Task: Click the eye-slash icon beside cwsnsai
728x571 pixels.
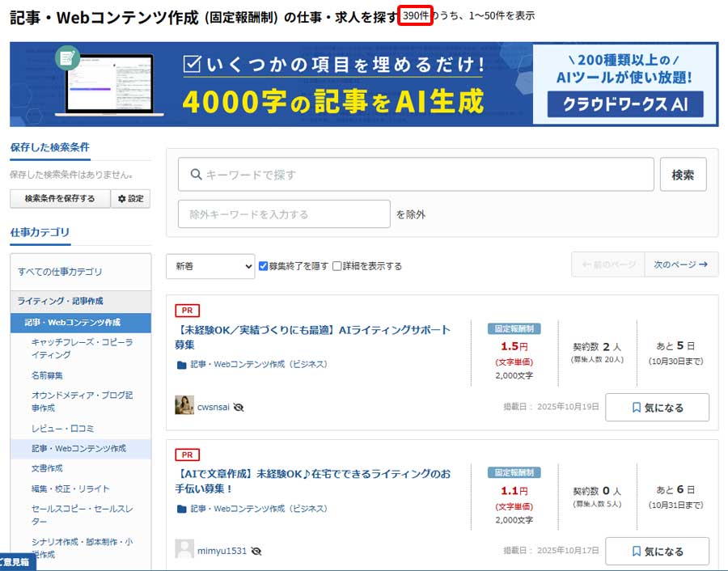Action: (x=239, y=408)
